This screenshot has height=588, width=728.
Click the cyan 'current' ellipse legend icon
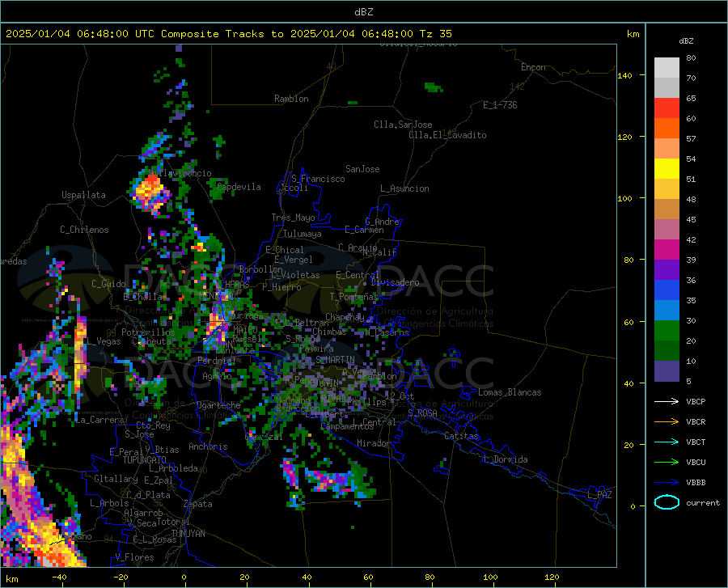(667, 502)
